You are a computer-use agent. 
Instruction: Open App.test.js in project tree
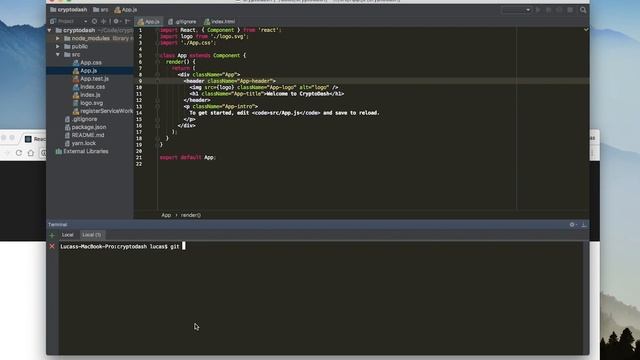[x=91, y=79]
